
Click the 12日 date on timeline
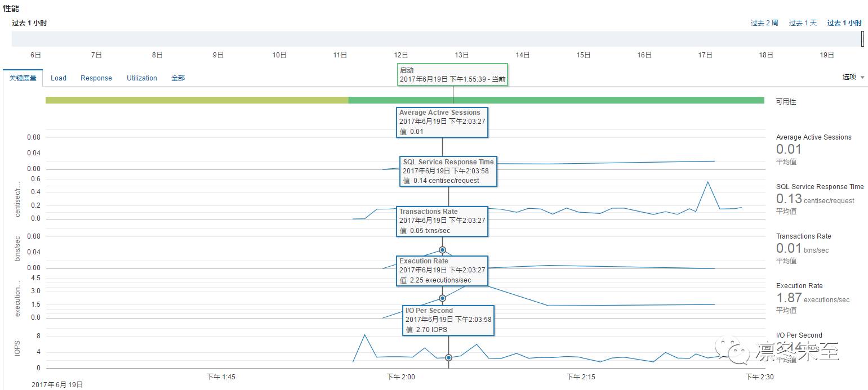tap(401, 55)
